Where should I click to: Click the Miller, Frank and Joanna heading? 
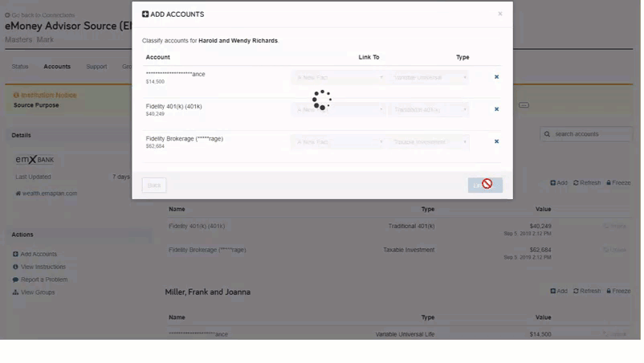[x=207, y=292]
